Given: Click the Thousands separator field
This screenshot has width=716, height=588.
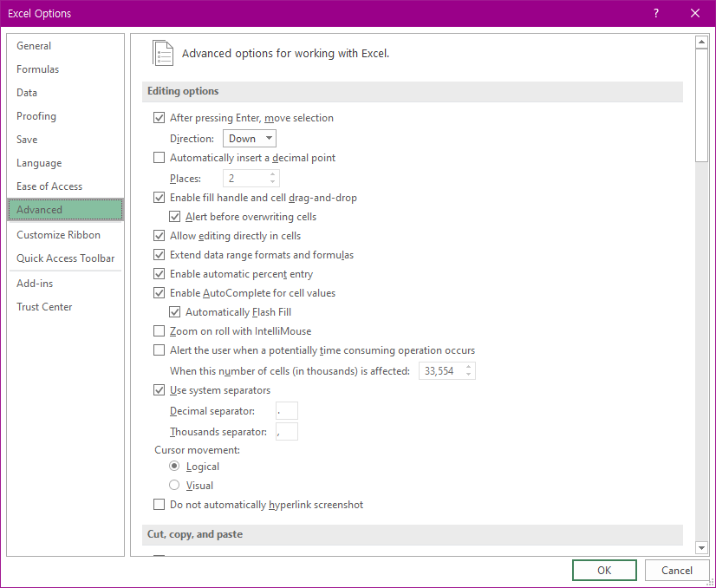Looking at the screenshot, I should click(x=287, y=432).
